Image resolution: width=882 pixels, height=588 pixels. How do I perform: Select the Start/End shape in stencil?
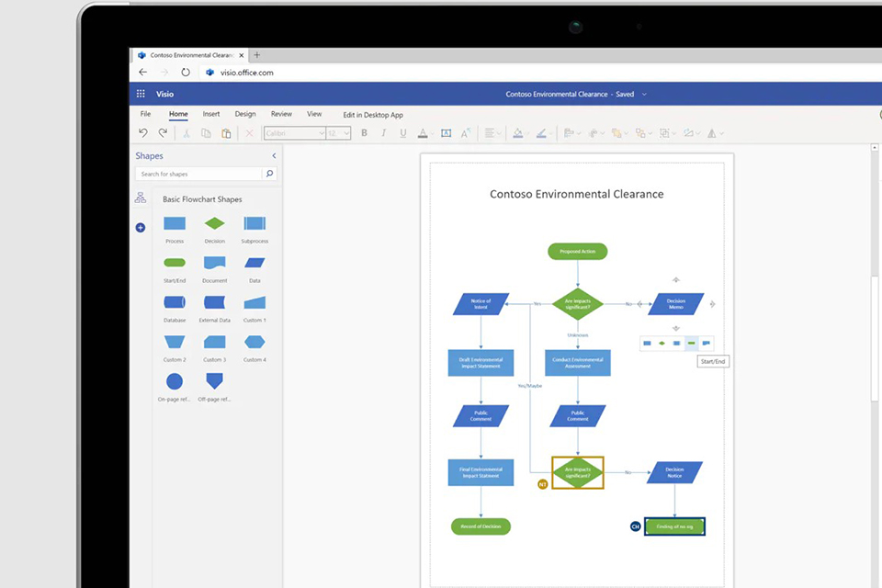(175, 262)
